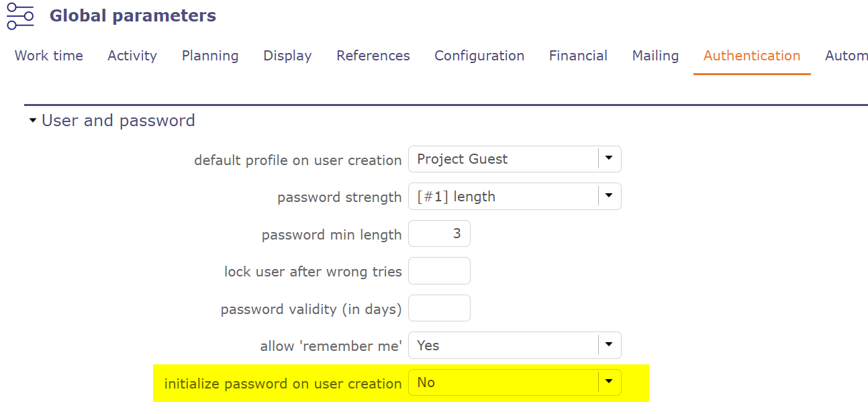Open the default profile dropdown arrow
Screen dimensions: 868x414
(x=609, y=159)
